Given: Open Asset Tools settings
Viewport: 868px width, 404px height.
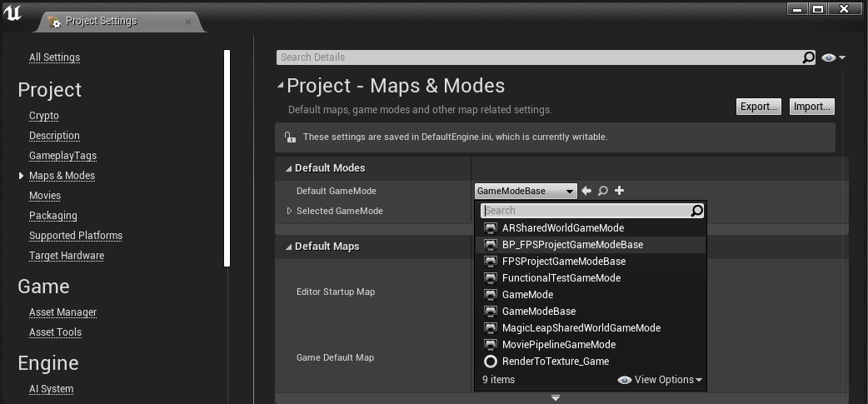Looking at the screenshot, I should [55, 332].
